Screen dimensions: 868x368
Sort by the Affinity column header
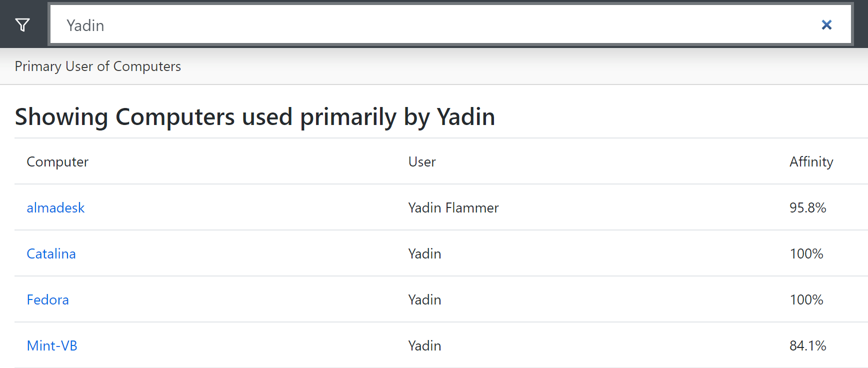coord(811,162)
